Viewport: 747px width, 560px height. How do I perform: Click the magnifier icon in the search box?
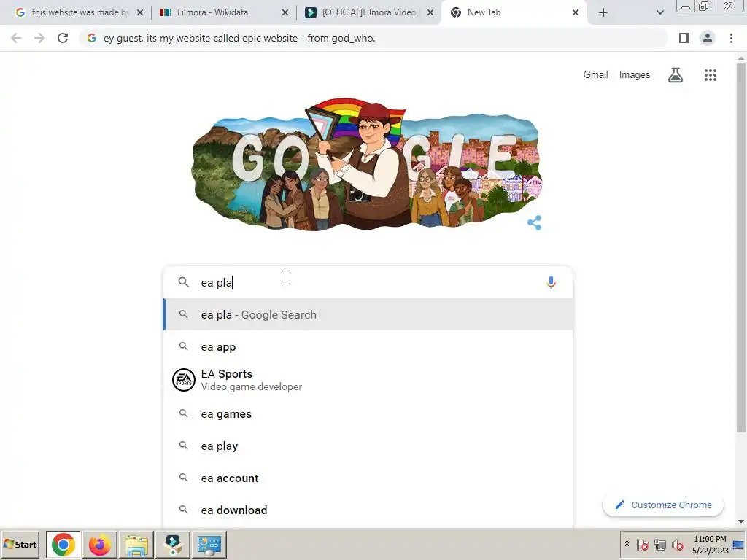tap(183, 282)
